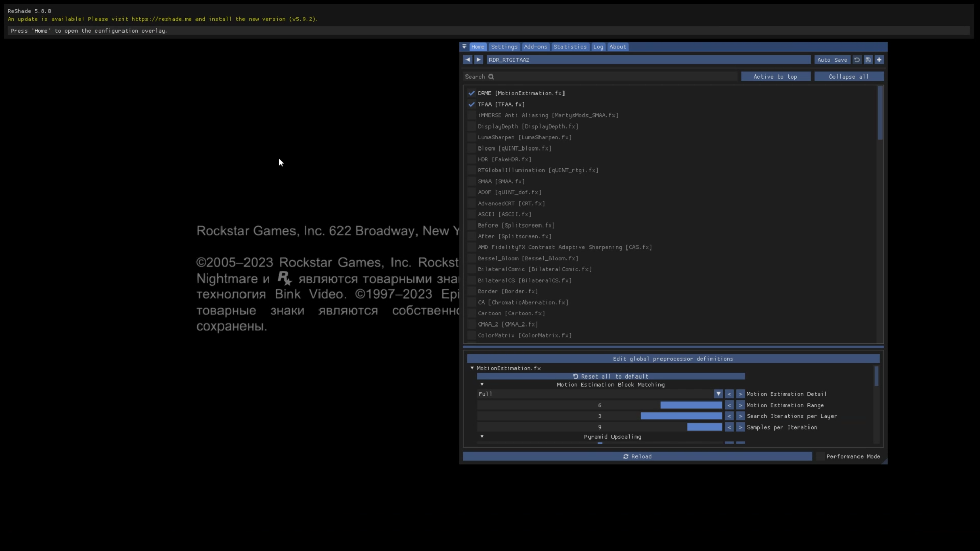Decrease Samples per Iteration value

point(729,427)
